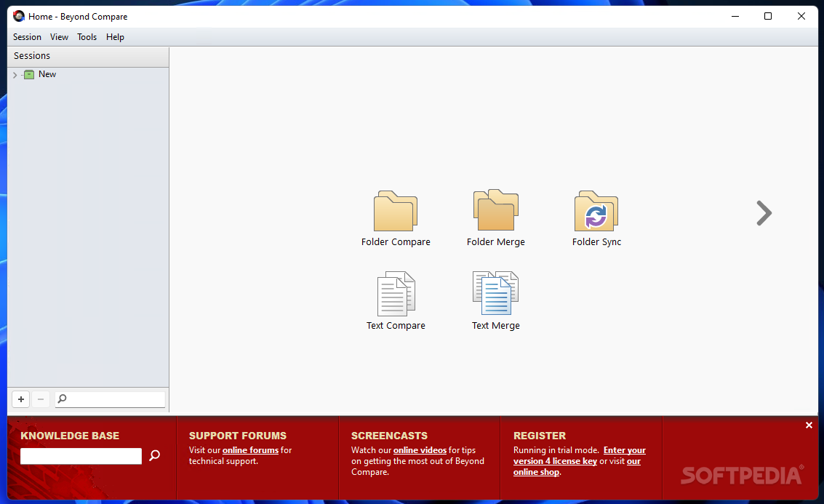Image resolution: width=824 pixels, height=504 pixels.
Task: Click the Beyond Compare app icon in title bar
Action: (x=19, y=16)
